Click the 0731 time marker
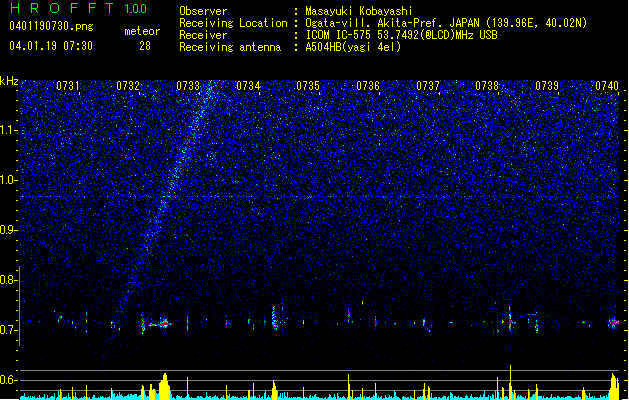Image resolution: width=629 pixels, height=400 pixels. (x=67, y=86)
